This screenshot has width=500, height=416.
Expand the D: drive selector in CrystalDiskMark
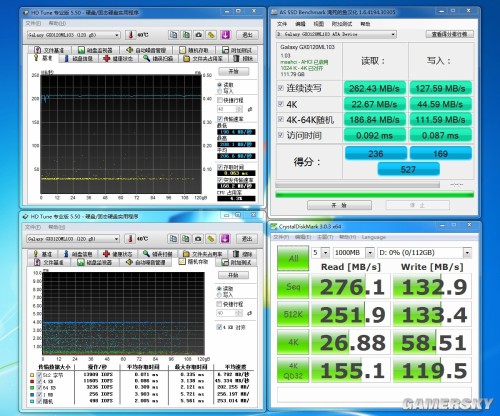[424, 253]
